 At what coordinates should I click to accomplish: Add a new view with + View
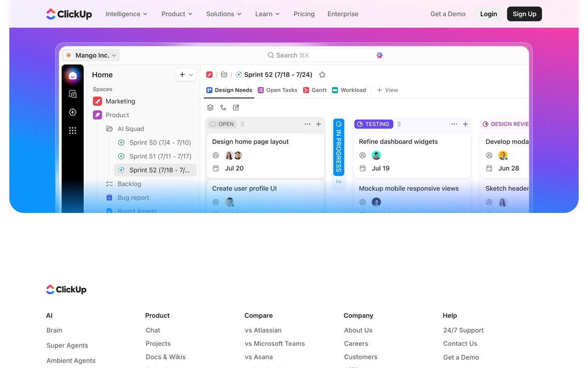pos(387,90)
